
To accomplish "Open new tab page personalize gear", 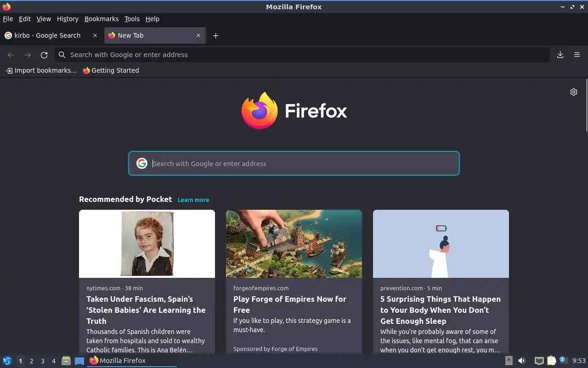I will pyautogui.click(x=574, y=92).
